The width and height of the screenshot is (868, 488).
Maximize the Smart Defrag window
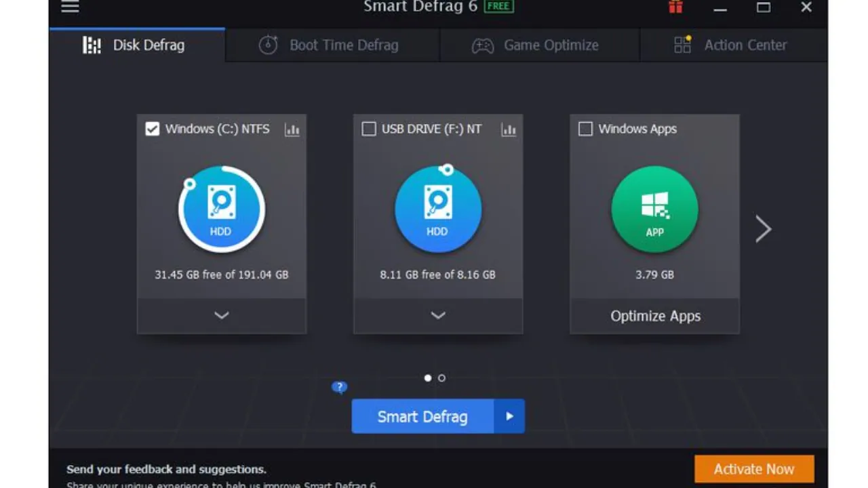(x=764, y=7)
